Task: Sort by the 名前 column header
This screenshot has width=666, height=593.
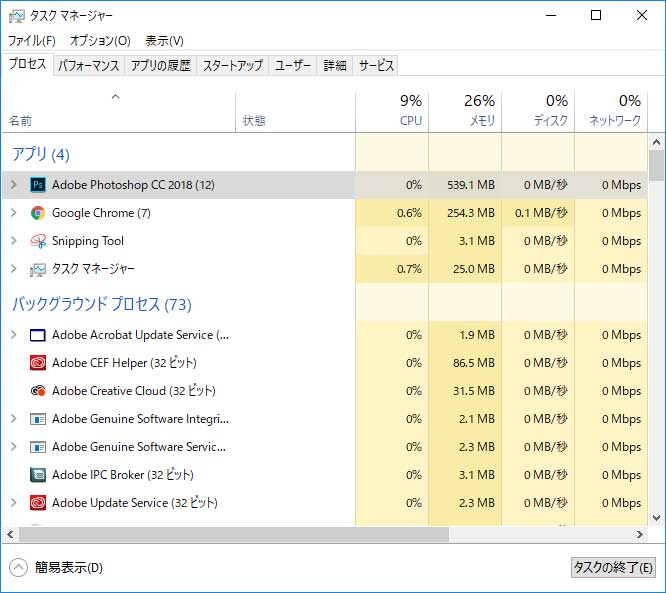Action: point(119,111)
